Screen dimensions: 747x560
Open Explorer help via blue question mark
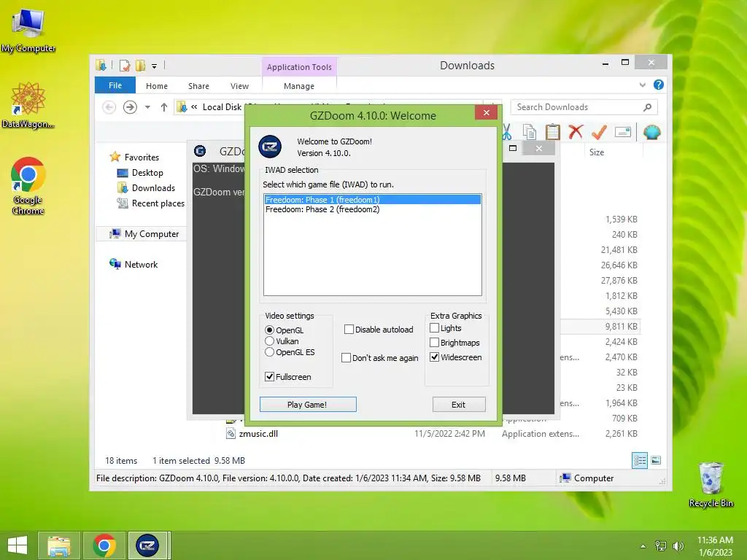point(659,85)
